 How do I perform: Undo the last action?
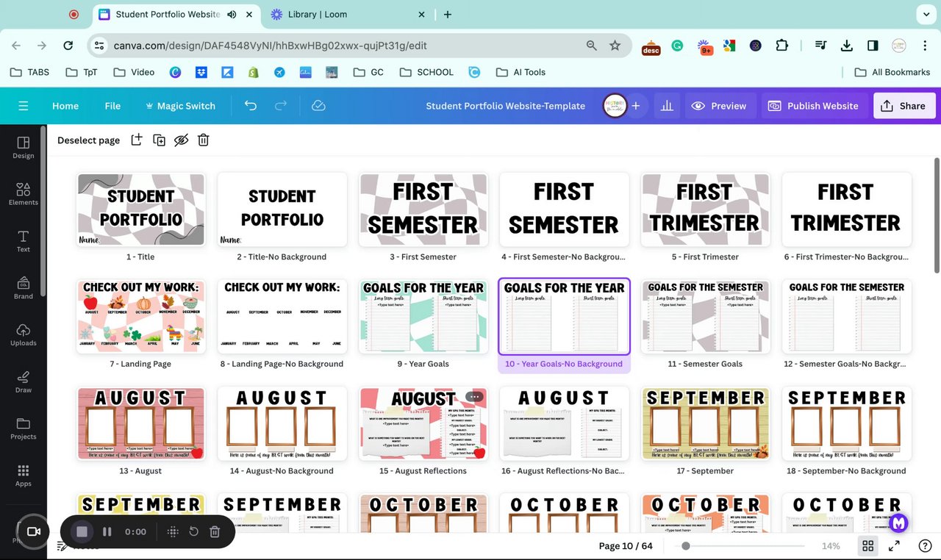[251, 106]
